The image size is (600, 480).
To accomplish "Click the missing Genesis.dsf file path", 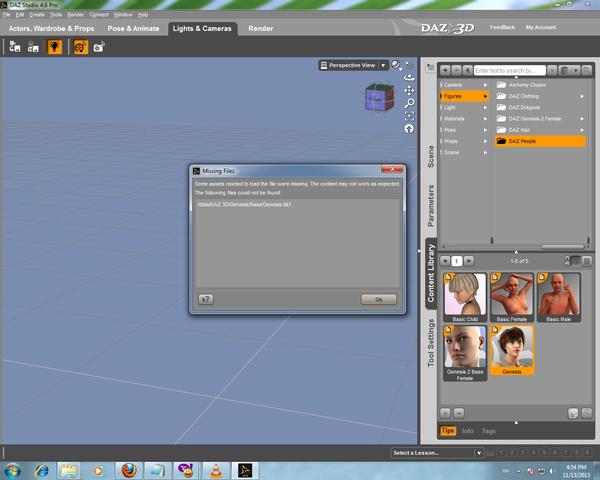I will tap(244, 204).
